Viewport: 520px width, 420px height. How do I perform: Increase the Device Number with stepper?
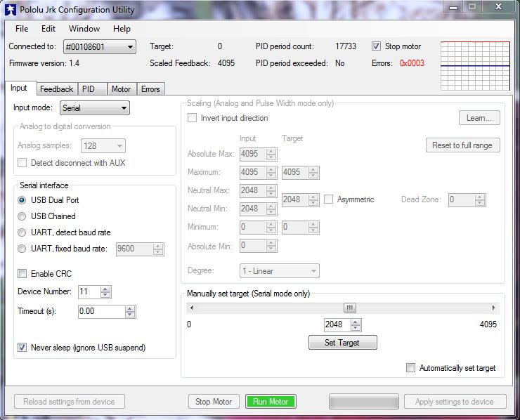coord(105,289)
